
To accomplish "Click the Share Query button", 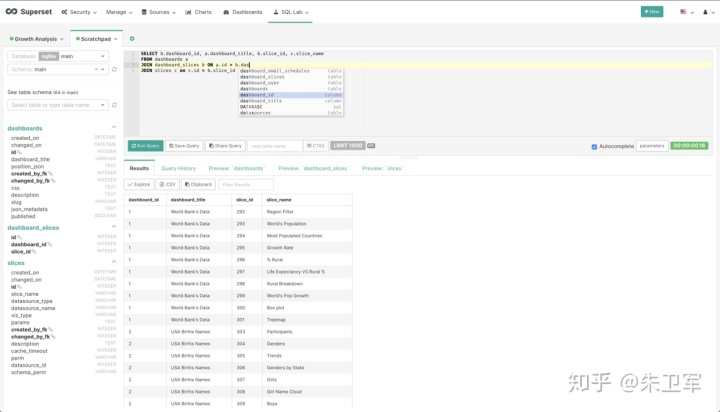I will click(225, 146).
